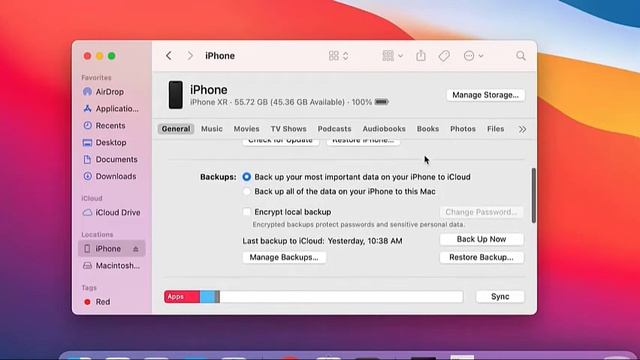Switch to the Files tab
Screen dimensions: 640x360
point(496,129)
